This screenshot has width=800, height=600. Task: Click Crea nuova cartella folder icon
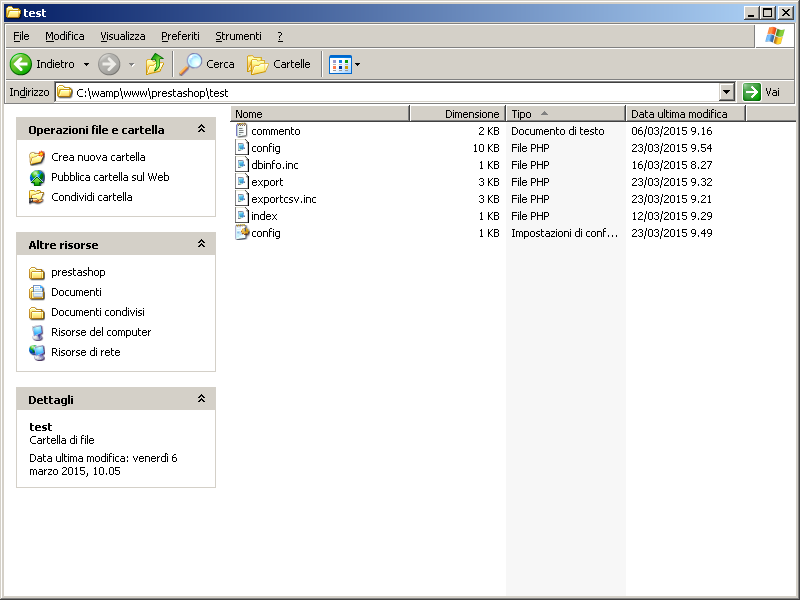(37, 157)
